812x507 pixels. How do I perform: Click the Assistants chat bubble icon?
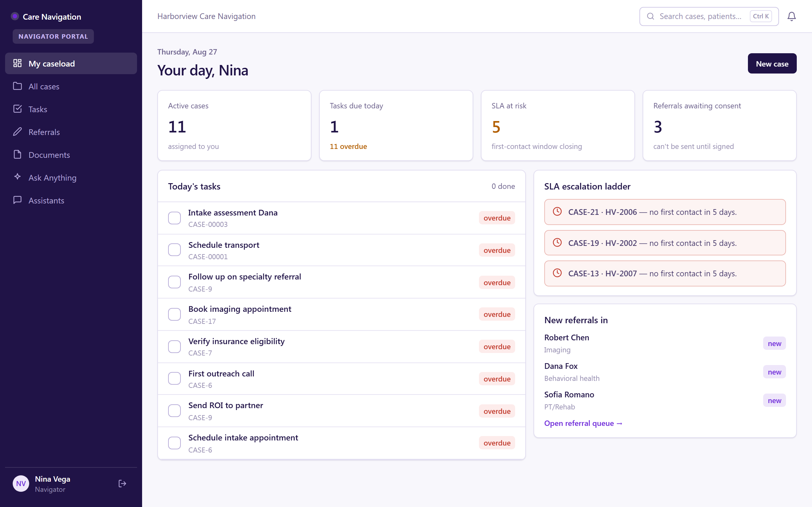pyautogui.click(x=17, y=200)
